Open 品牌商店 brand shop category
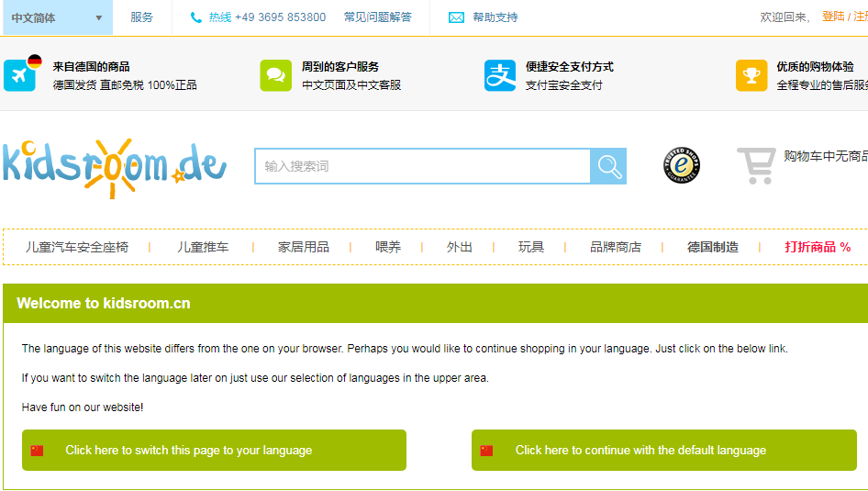The width and height of the screenshot is (868, 491). tap(615, 247)
